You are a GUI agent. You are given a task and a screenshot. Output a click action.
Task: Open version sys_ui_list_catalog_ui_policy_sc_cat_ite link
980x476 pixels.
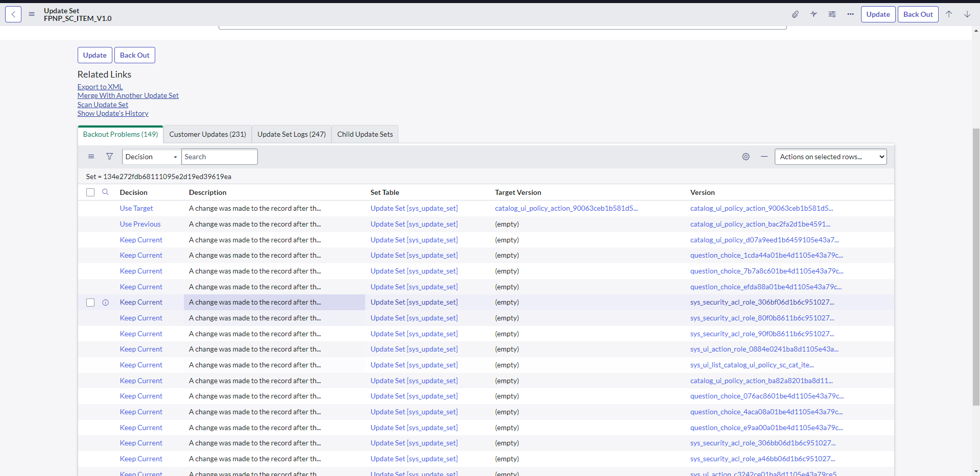click(752, 365)
